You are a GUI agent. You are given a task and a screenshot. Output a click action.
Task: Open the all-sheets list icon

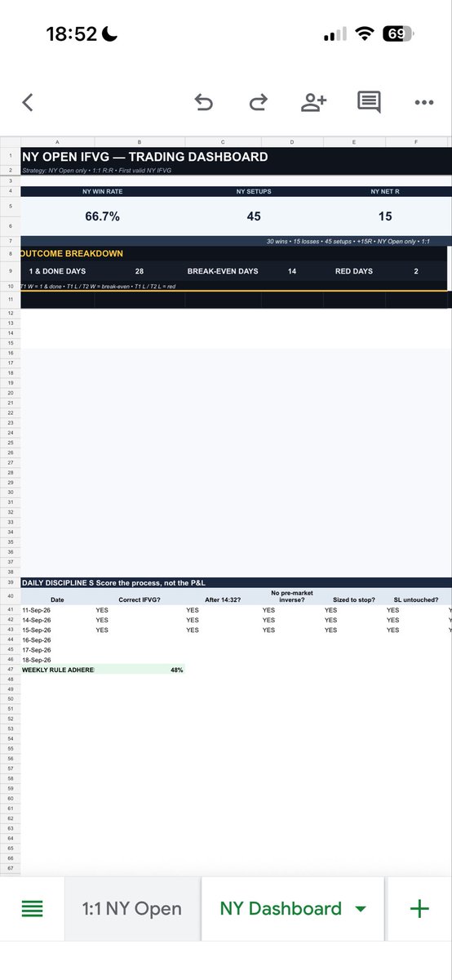coord(33,909)
